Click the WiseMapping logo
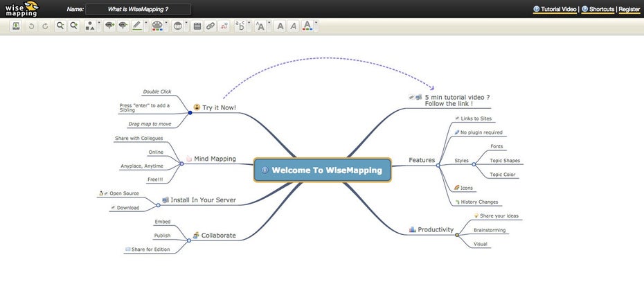Viewport: 644px width, 282px height. pos(21,8)
